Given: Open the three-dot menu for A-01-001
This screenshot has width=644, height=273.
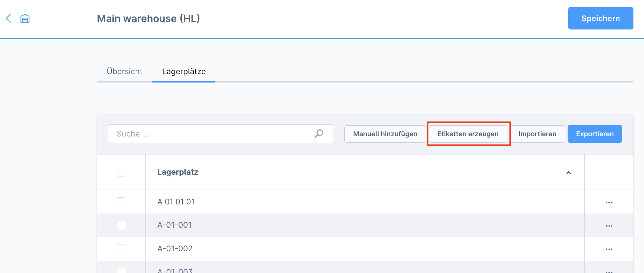Looking at the screenshot, I should [x=609, y=226].
